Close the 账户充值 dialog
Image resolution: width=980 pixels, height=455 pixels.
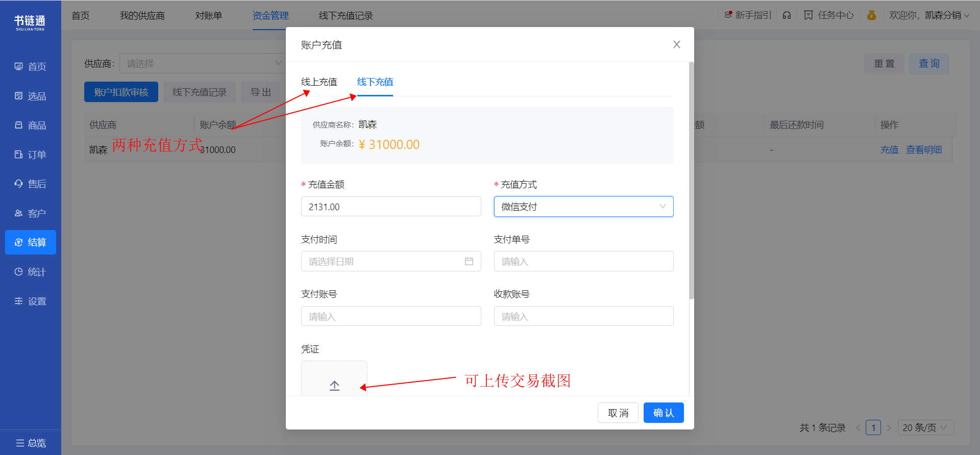(677, 44)
